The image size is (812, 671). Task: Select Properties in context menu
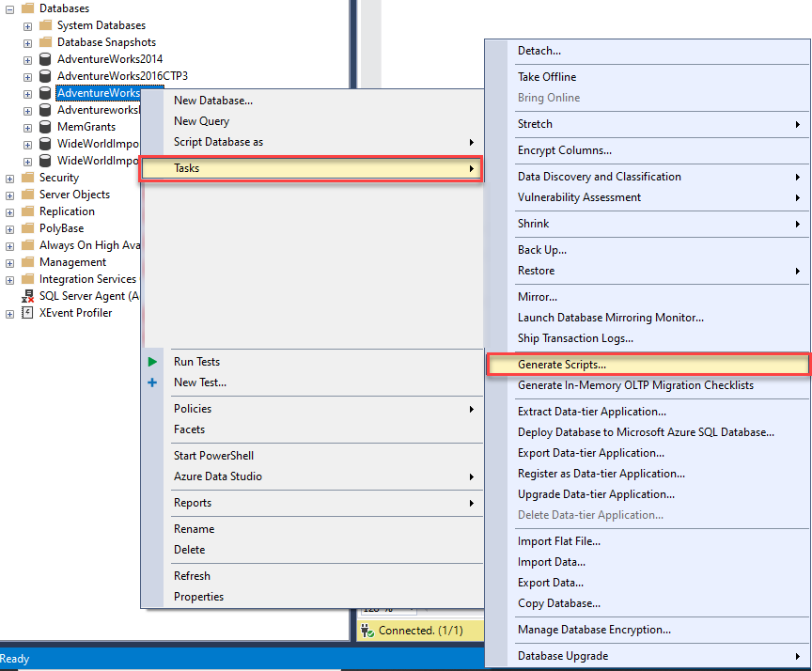click(311, 597)
